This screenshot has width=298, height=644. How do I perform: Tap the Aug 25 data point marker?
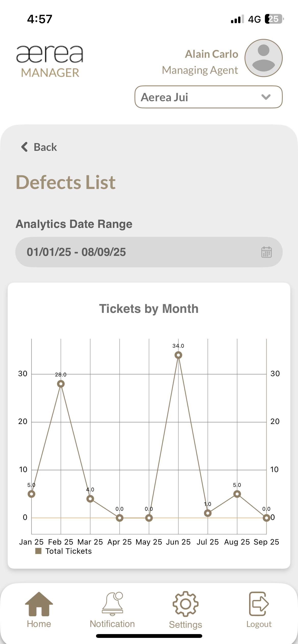coord(237,494)
